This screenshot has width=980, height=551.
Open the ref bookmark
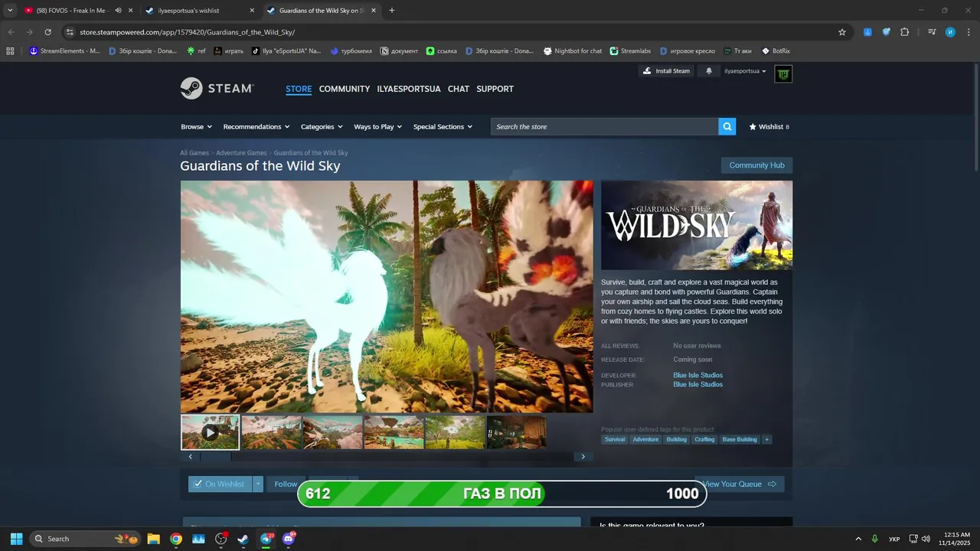click(196, 51)
